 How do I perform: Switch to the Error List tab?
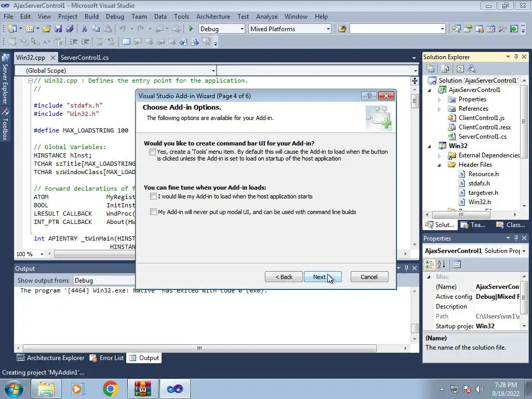(x=107, y=358)
